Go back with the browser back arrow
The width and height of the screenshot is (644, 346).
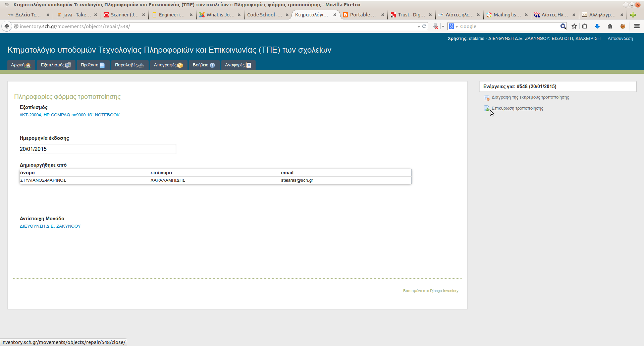[7, 26]
